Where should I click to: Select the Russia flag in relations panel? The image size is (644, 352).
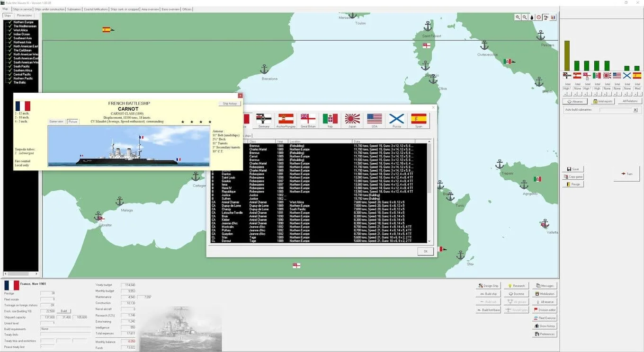[x=627, y=75]
